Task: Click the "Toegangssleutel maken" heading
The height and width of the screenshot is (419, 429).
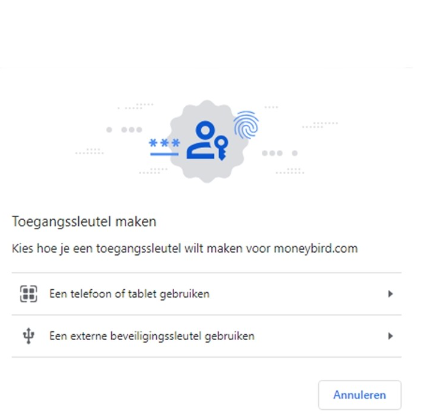Action: pyautogui.click(x=84, y=222)
